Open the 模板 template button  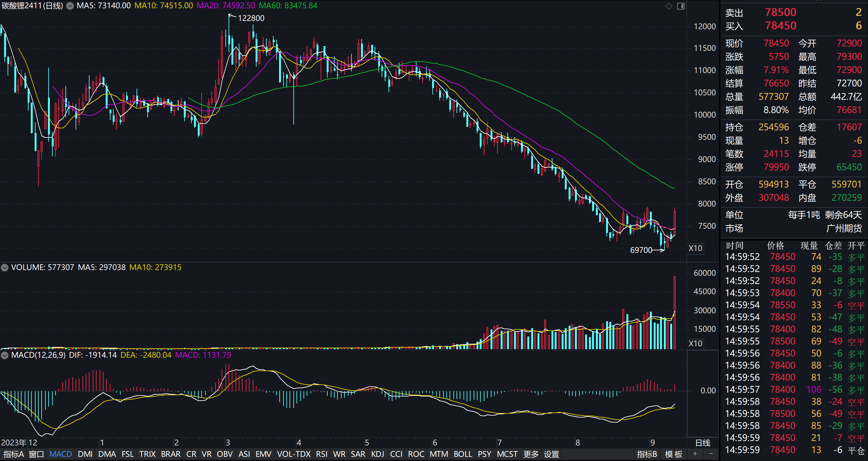tap(674, 454)
